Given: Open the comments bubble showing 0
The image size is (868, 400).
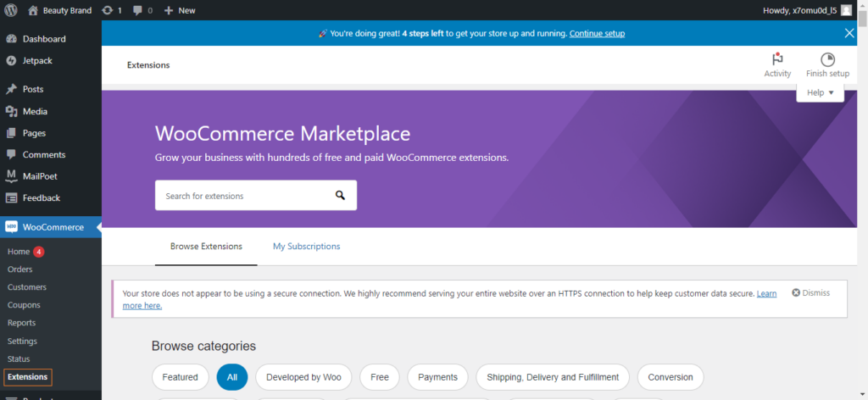Looking at the screenshot, I should tap(142, 10).
